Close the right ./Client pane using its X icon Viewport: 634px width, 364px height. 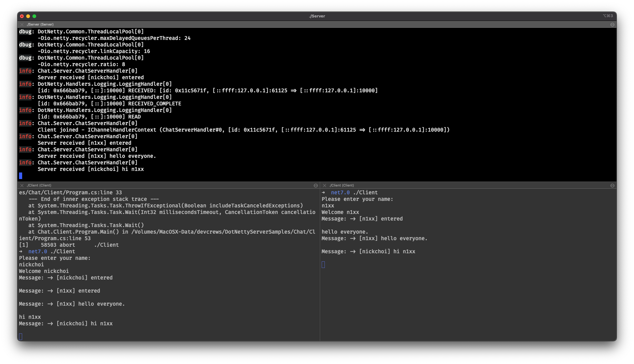pos(324,185)
